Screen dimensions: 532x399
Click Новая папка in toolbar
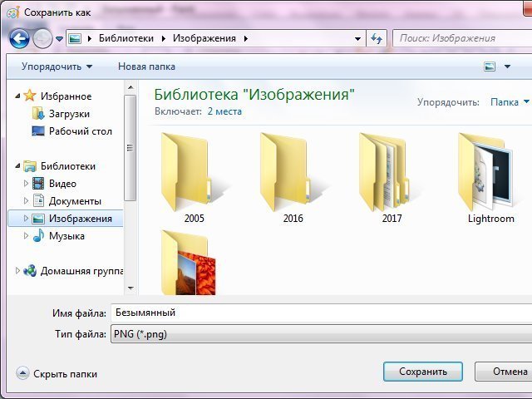[146, 66]
